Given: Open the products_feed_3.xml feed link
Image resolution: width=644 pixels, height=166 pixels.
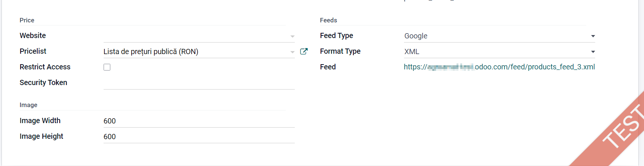Looking at the screenshot, I should (x=499, y=67).
